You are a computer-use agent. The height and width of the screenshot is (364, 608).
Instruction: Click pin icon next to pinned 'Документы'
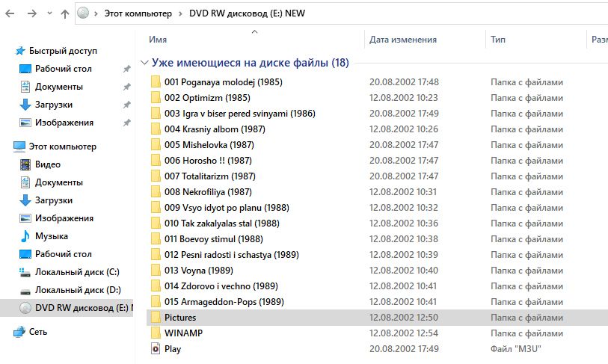tap(127, 87)
